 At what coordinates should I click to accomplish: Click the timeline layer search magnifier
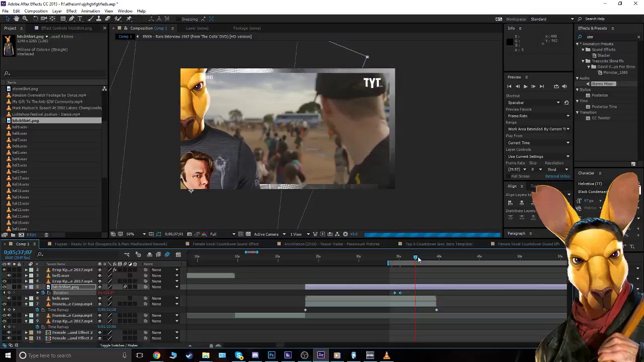(x=40, y=254)
